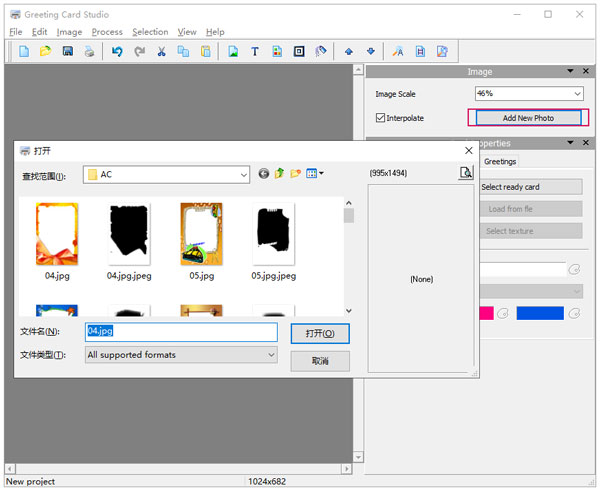Open the Process menu

(x=106, y=32)
